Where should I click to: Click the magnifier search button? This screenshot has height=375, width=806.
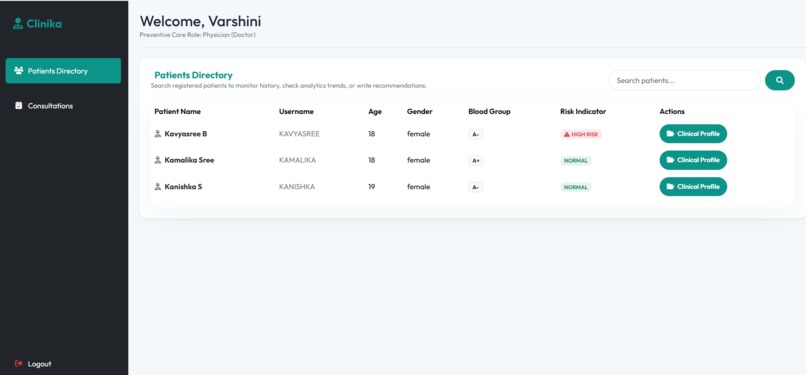[x=780, y=80]
